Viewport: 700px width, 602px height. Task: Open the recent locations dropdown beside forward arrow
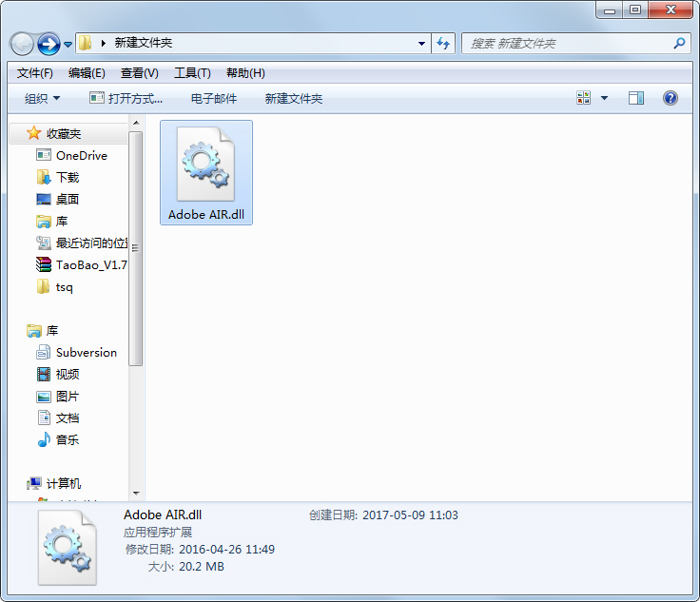point(68,44)
